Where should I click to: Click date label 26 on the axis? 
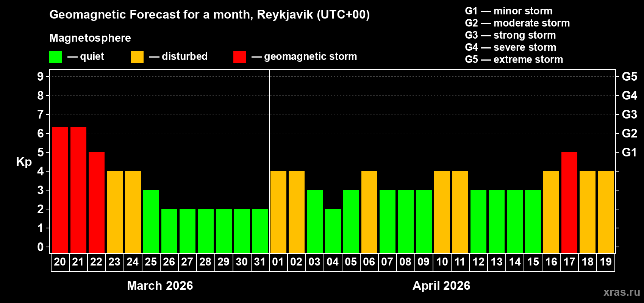click(169, 262)
